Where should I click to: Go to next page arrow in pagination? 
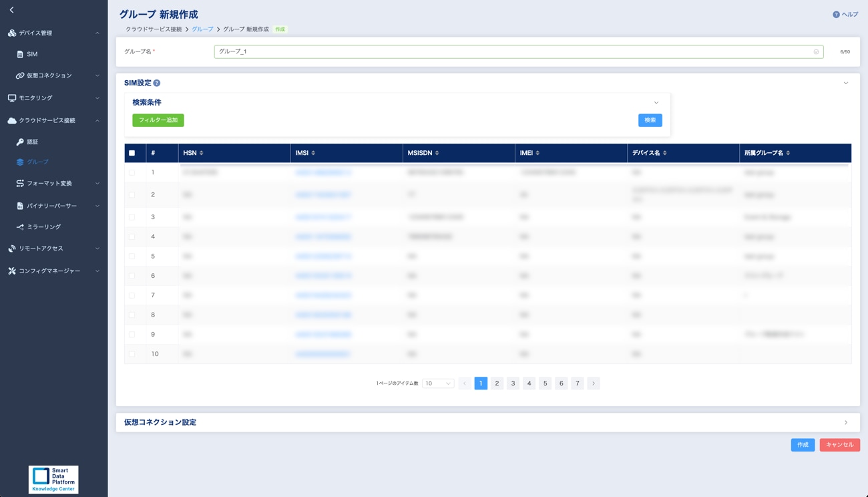tap(594, 383)
